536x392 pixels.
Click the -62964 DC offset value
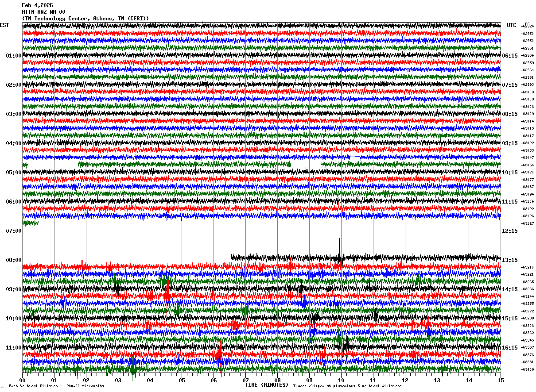[x=528, y=70]
